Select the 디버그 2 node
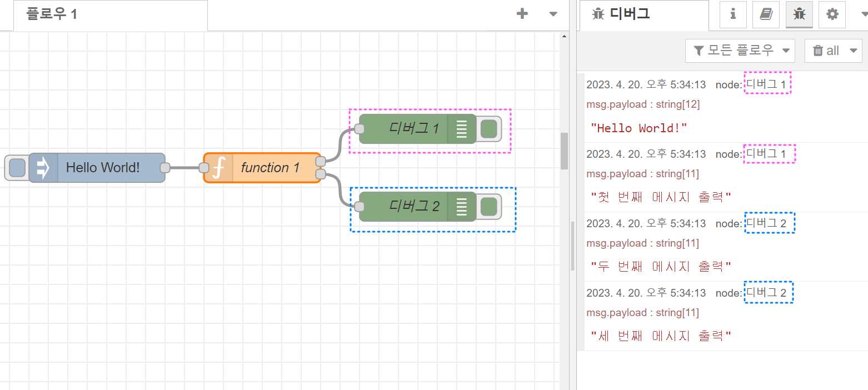The width and height of the screenshot is (868, 390). [418, 207]
